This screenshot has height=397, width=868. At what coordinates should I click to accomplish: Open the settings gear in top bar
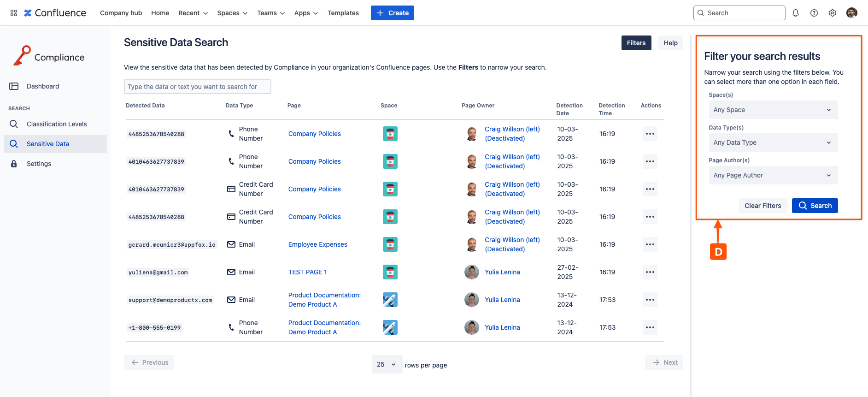coord(832,13)
